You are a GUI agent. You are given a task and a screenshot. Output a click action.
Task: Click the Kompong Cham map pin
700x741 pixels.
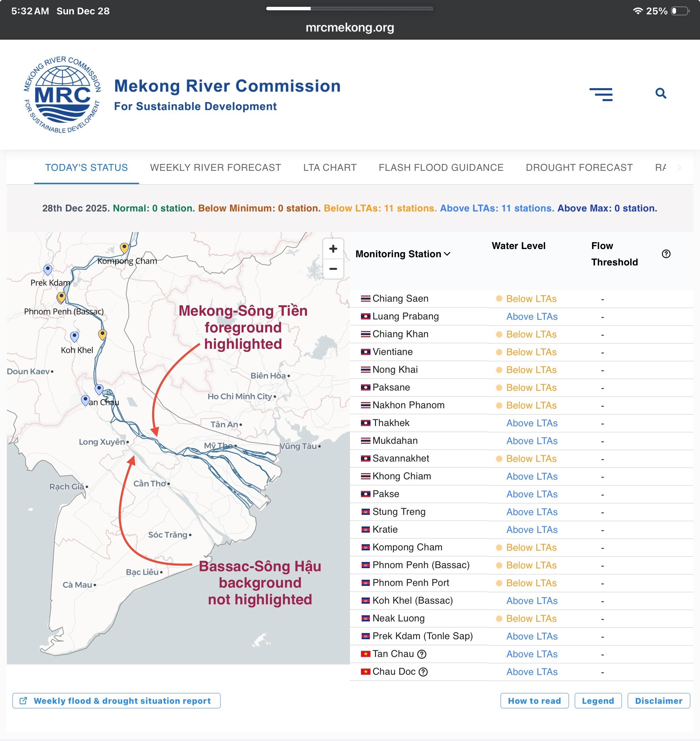[124, 247]
